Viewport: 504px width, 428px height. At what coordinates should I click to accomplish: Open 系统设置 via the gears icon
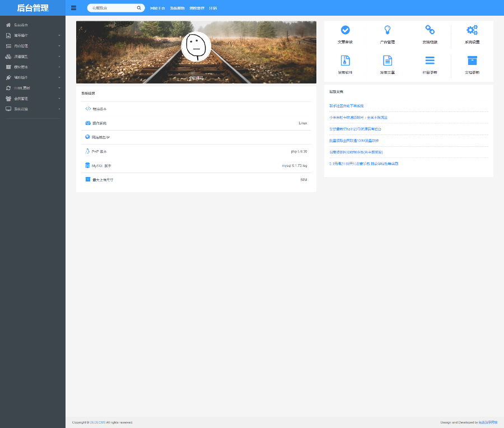click(472, 30)
